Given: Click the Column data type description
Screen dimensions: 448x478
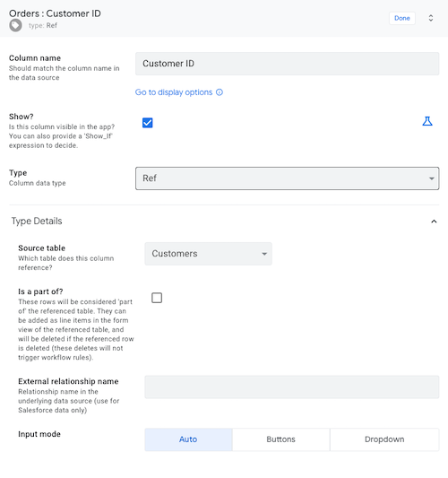Looking at the screenshot, I should [x=37, y=183].
